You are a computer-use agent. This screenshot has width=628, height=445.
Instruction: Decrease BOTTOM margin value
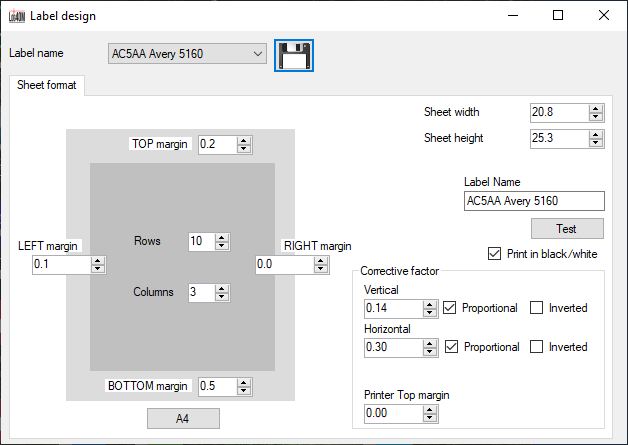[x=244, y=391]
